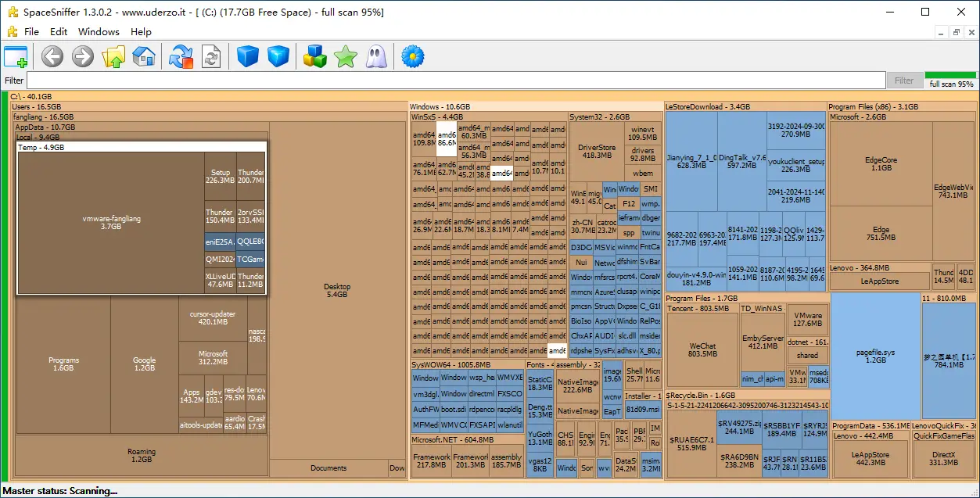Restore the inner child window
This screenshot has width=980, height=498.
pos(957,32)
